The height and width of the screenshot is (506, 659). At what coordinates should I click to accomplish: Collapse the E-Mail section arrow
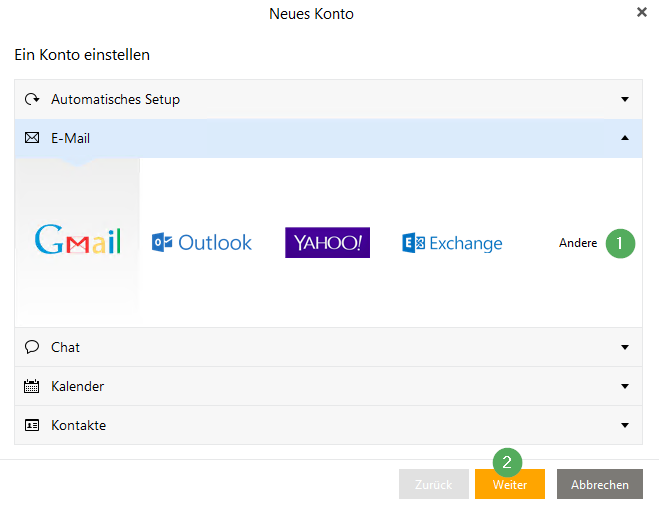tap(625, 138)
